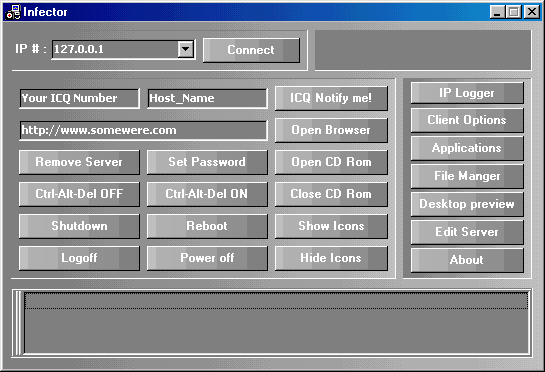Screen dimensions: 545x372
Task: Turn Ctrl-Alt-Del OFF
Action: click(79, 194)
